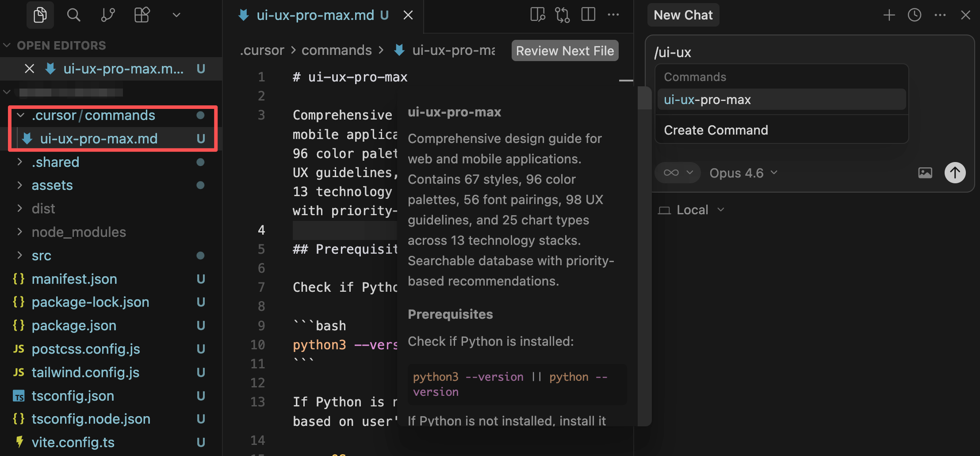980x456 pixels.
Task: Open the Local environment dropdown
Action: (692, 210)
